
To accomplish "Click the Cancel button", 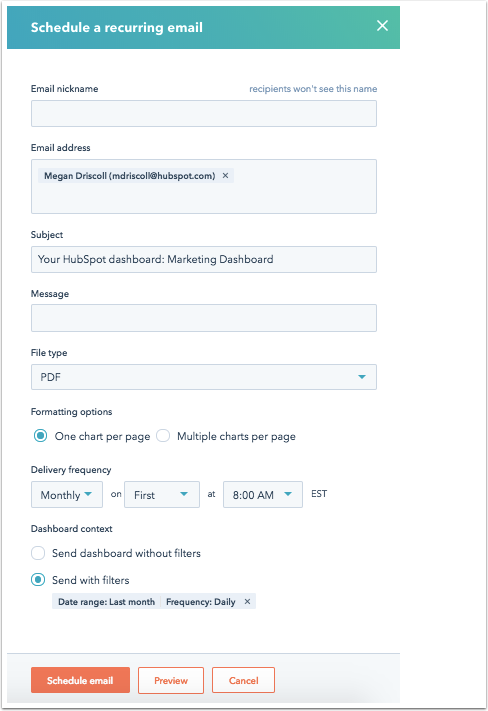I will (244, 680).
